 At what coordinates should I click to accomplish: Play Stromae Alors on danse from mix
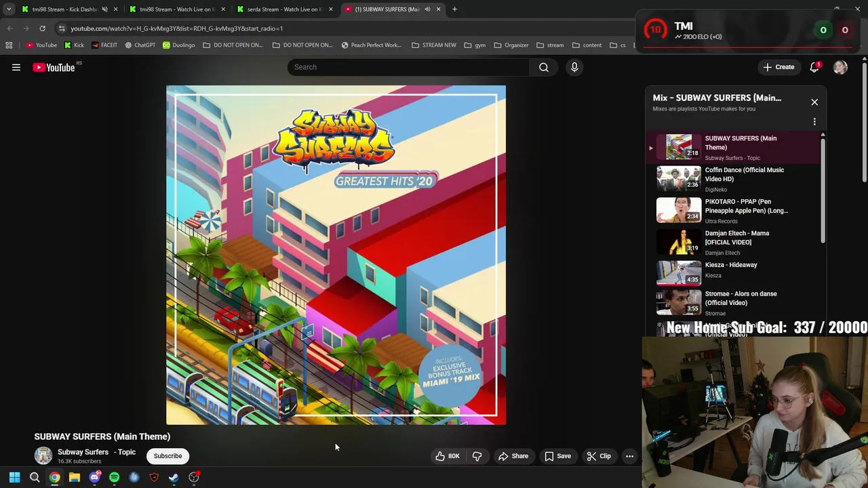(734, 303)
